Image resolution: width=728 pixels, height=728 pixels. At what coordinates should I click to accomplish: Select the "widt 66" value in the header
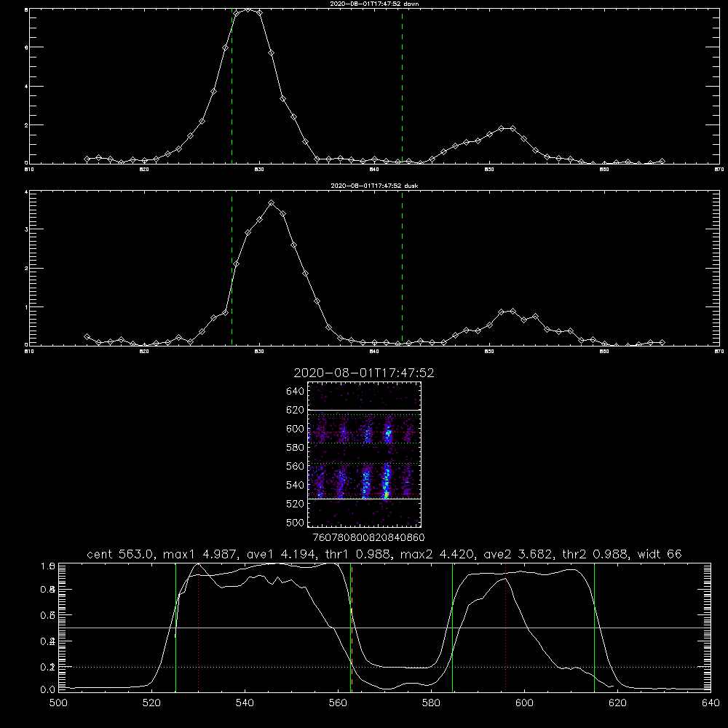(x=660, y=554)
